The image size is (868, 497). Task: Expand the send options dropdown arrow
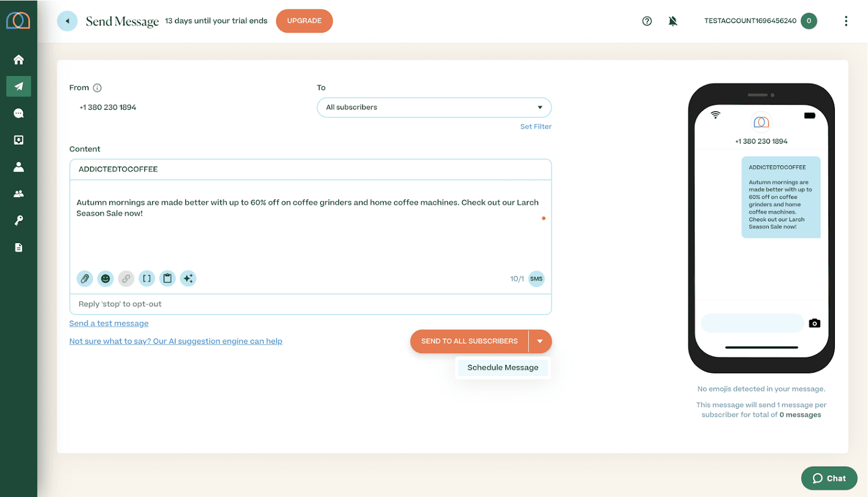tap(540, 341)
